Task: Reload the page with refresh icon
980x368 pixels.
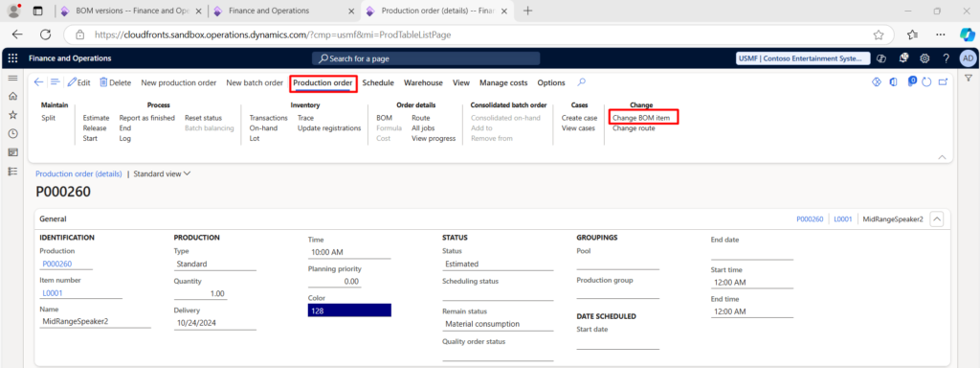Action: pyautogui.click(x=46, y=35)
